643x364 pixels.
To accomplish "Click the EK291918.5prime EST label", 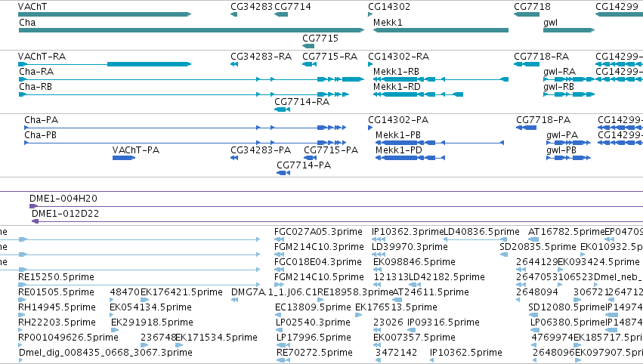I will [152, 322].
